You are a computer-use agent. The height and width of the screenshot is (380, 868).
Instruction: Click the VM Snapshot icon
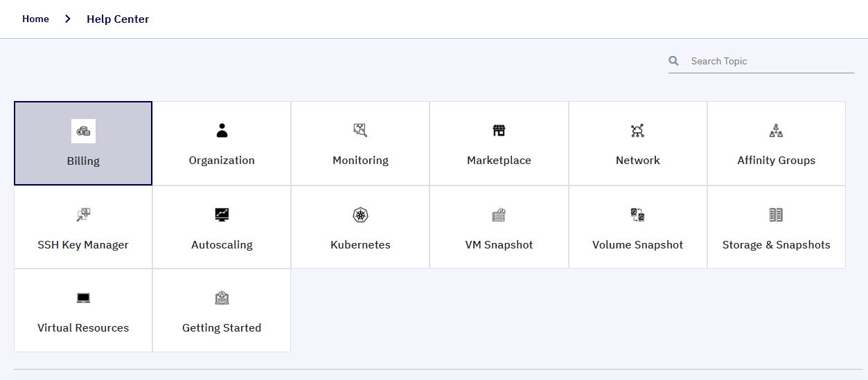tap(499, 215)
